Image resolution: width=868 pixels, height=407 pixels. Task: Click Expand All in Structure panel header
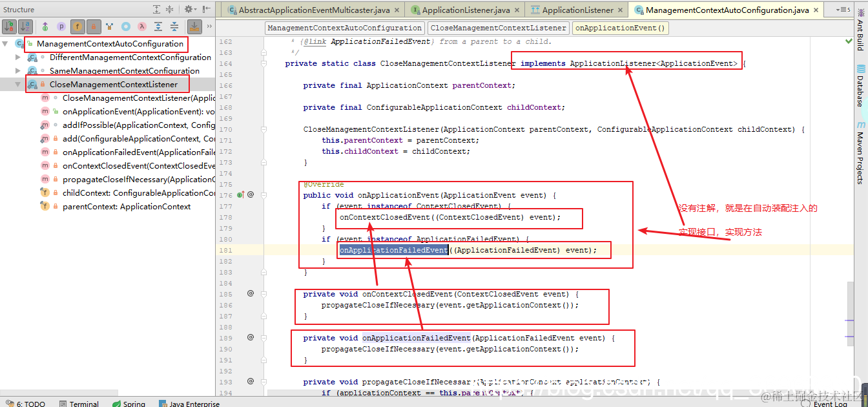pyautogui.click(x=157, y=9)
